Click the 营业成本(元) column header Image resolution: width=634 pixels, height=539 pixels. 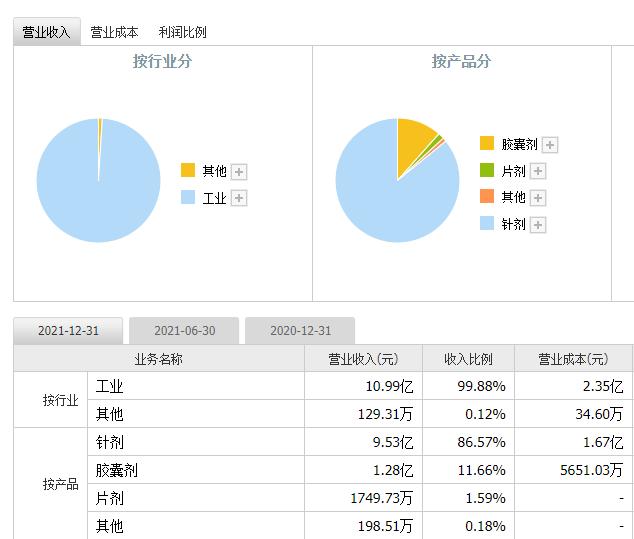(x=573, y=359)
